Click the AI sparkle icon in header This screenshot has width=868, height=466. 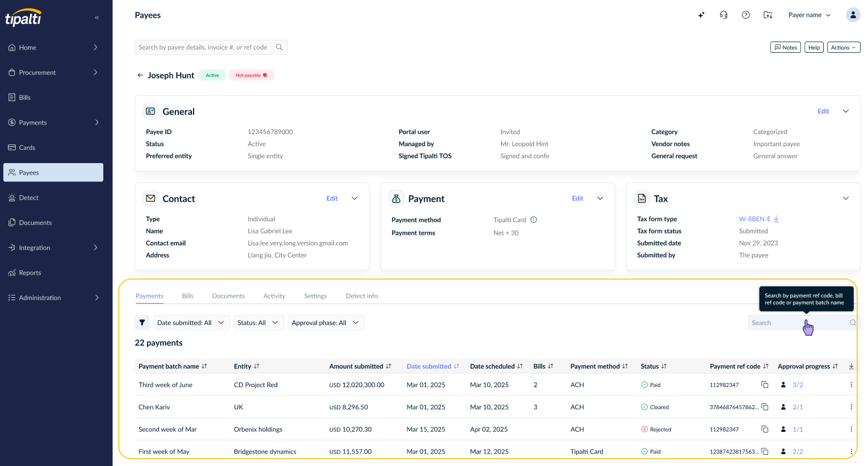[701, 15]
